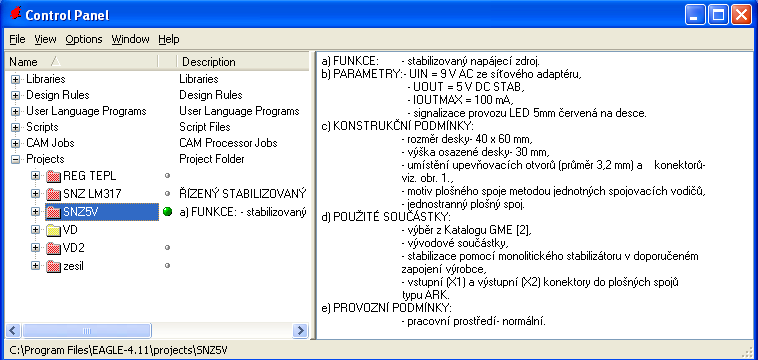Open the Help menu
The height and width of the screenshot is (360, 758).
pyautogui.click(x=169, y=39)
